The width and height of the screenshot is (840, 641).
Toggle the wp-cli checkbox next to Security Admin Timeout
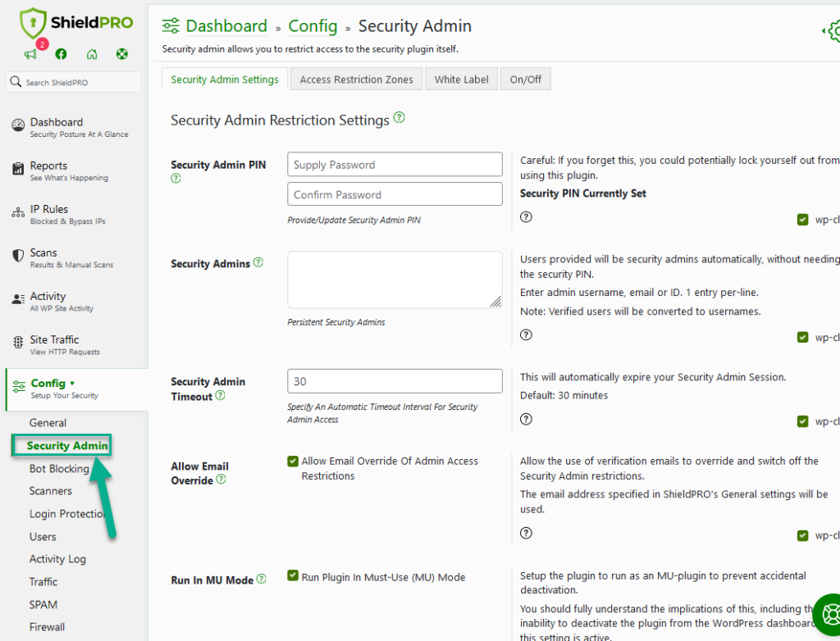coord(802,421)
